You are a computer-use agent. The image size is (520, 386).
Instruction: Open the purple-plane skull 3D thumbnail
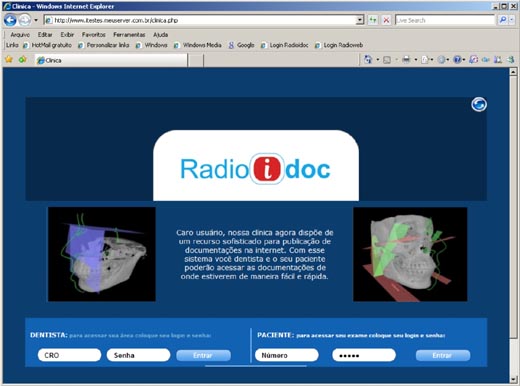[x=102, y=254]
